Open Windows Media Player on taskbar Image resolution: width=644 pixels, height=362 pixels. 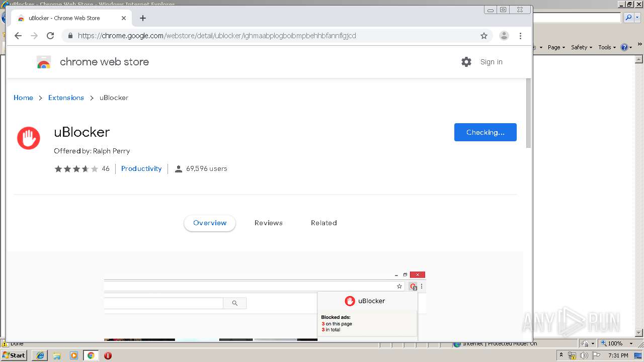pyautogui.click(x=74, y=355)
